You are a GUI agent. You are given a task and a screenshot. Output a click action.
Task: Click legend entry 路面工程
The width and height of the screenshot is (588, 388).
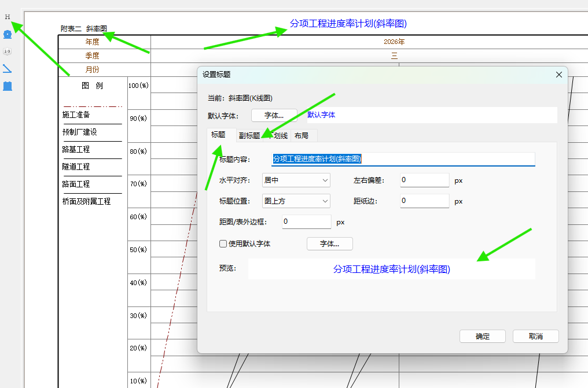76,184
